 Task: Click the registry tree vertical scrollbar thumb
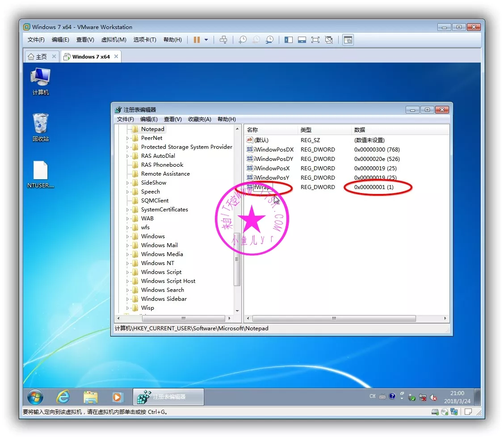point(237,259)
